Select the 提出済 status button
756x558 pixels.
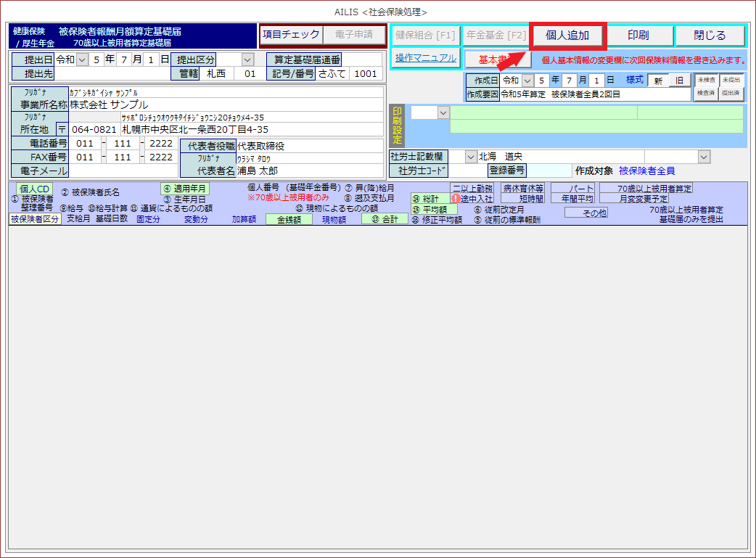point(731,94)
